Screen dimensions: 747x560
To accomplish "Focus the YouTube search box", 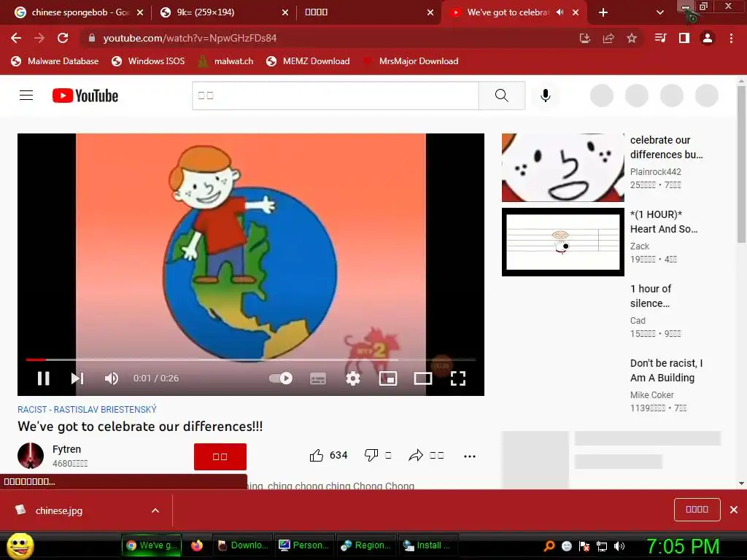I will [x=336, y=96].
